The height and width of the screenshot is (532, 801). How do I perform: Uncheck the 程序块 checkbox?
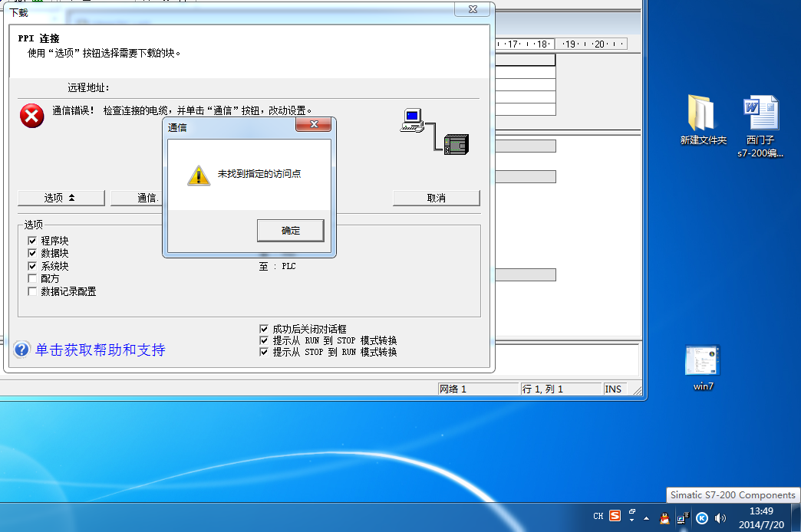[32, 241]
